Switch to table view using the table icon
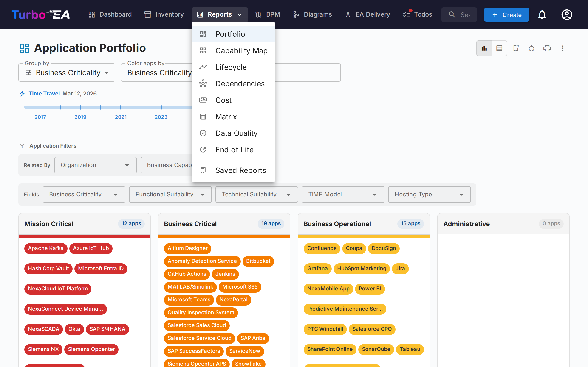588x367 pixels. point(499,48)
